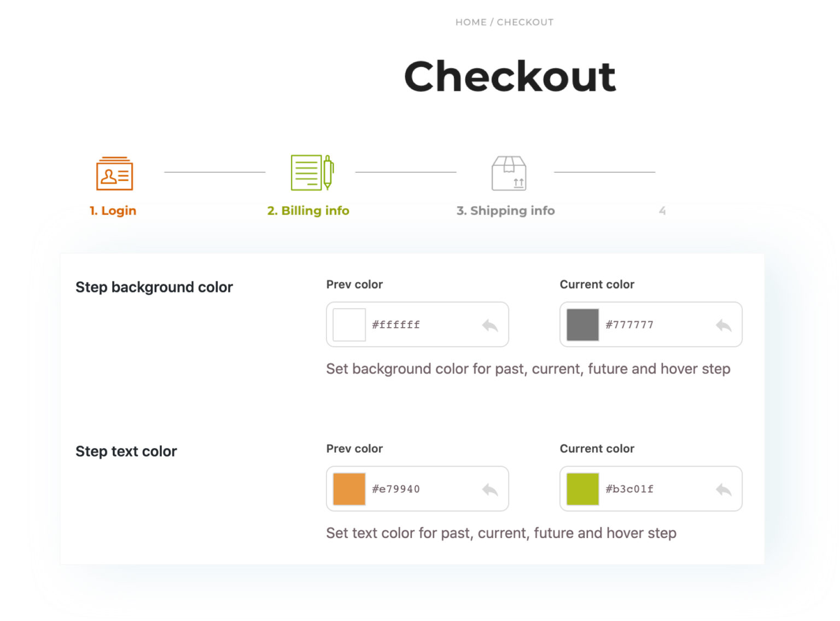Choose the green #b3c01f color swatch

click(582, 488)
